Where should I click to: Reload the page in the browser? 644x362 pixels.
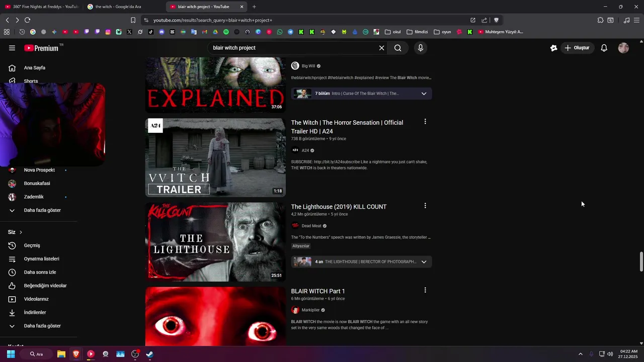coord(27,20)
